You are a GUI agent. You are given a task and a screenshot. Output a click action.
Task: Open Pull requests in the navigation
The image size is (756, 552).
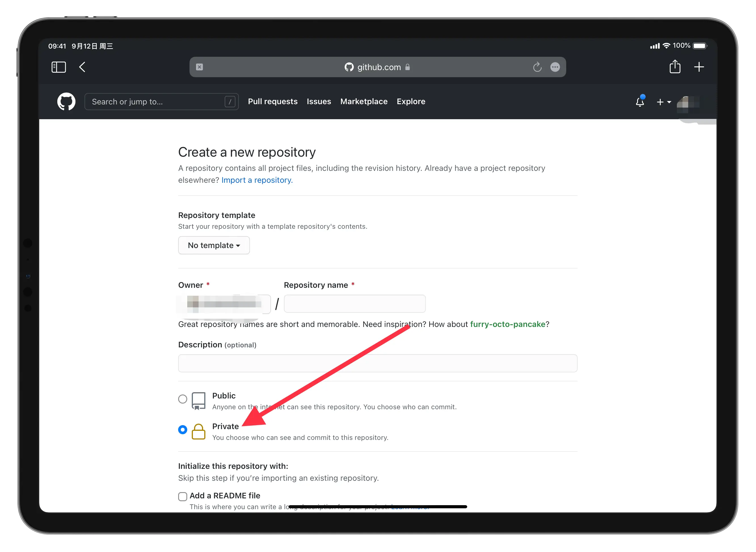[x=273, y=102]
